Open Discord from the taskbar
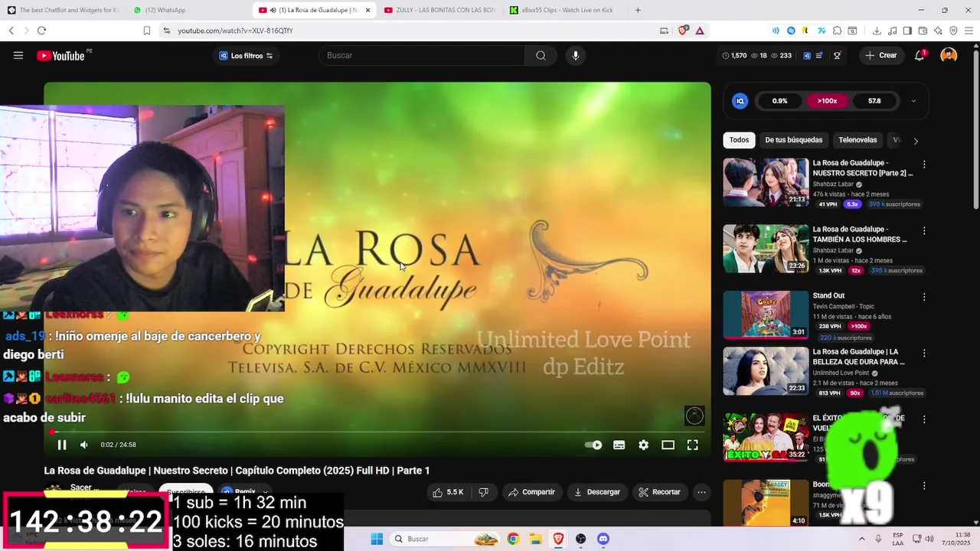The image size is (980, 551). click(603, 539)
